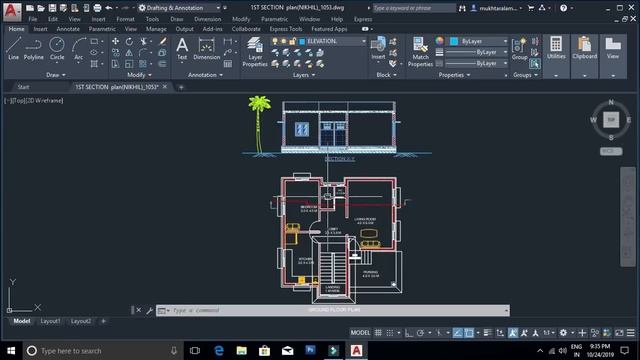Select the Stretch tool
Screen dimensions: 640x360
click(x=116, y=64)
